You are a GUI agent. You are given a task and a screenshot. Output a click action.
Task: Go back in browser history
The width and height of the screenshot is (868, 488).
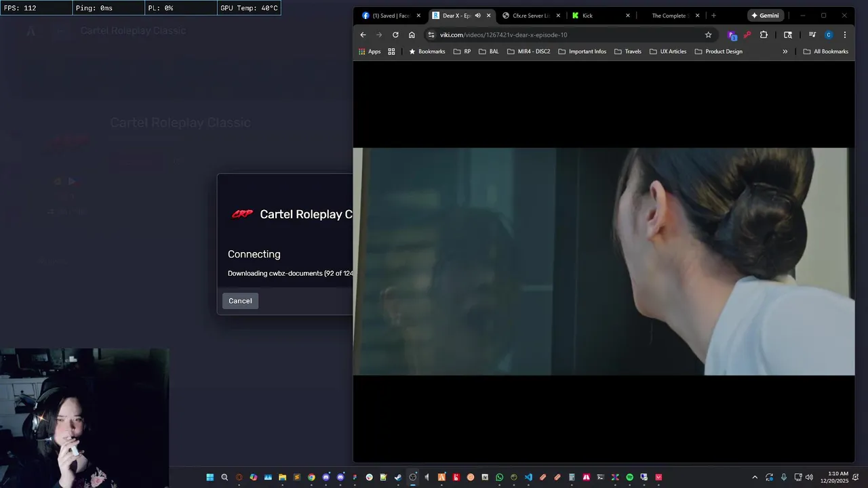[363, 35]
